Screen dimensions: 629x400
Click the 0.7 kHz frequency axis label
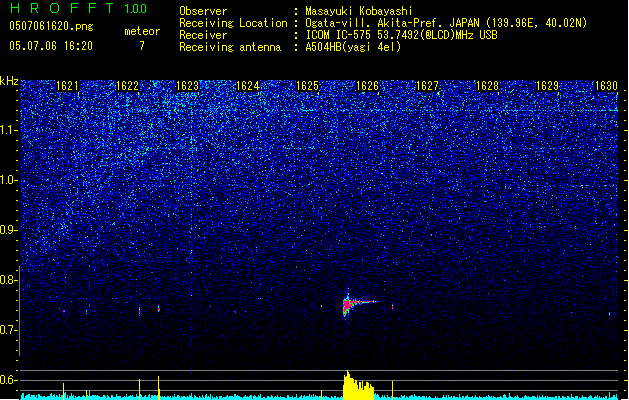8,330
